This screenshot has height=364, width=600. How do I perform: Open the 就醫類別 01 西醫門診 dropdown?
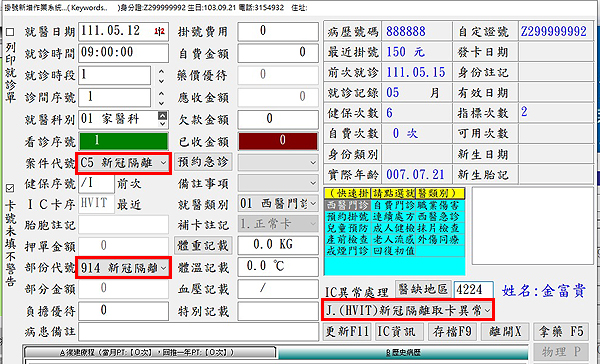[x=278, y=204]
